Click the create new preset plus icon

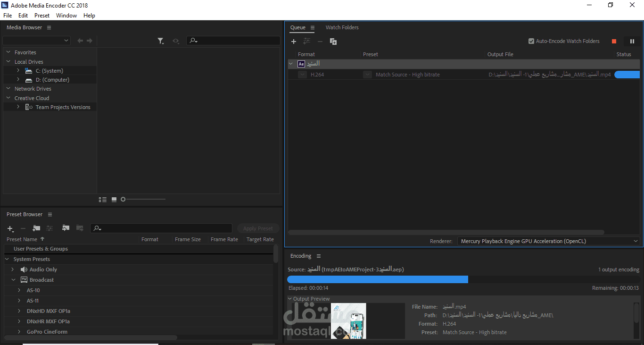click(10, 228)
